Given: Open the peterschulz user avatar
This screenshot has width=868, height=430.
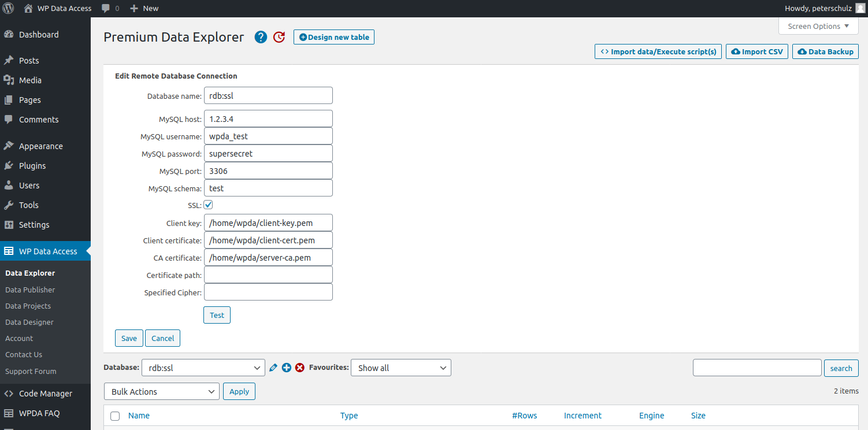Looking at the screenshot, I should click(860, 8).
